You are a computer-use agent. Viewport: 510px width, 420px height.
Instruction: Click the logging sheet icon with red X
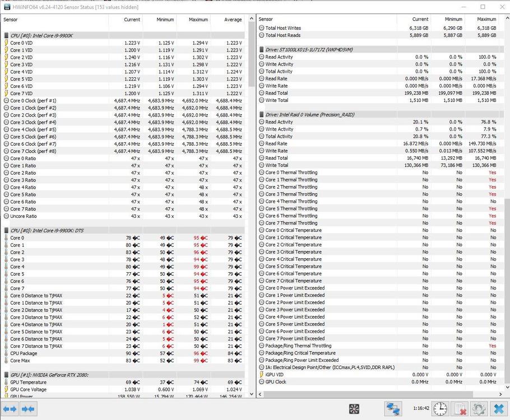pyautogui.click(x=460, y=409)
